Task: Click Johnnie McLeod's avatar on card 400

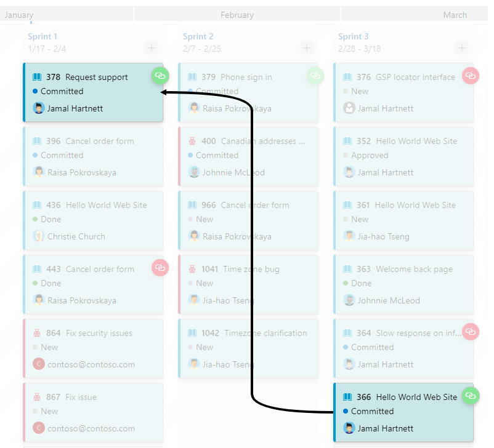Action: (194, 172)
